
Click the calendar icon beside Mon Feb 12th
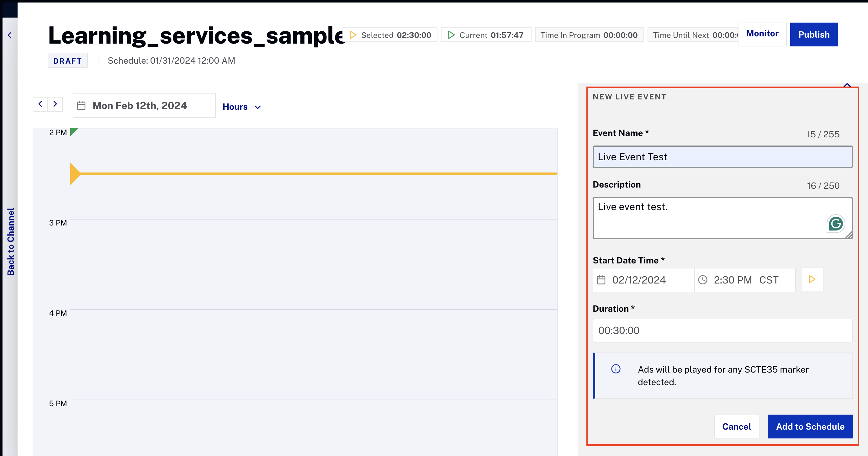[82, 105]
